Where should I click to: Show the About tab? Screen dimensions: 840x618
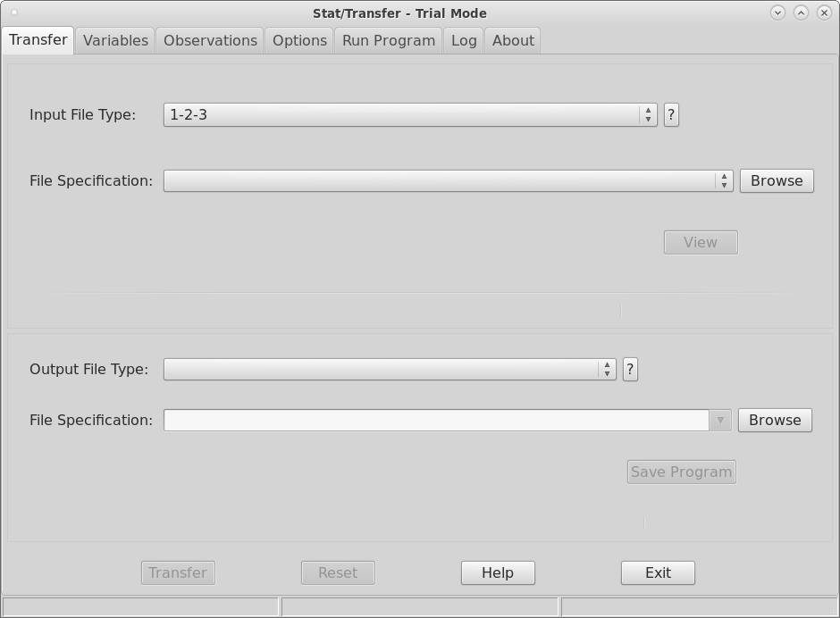513,40
